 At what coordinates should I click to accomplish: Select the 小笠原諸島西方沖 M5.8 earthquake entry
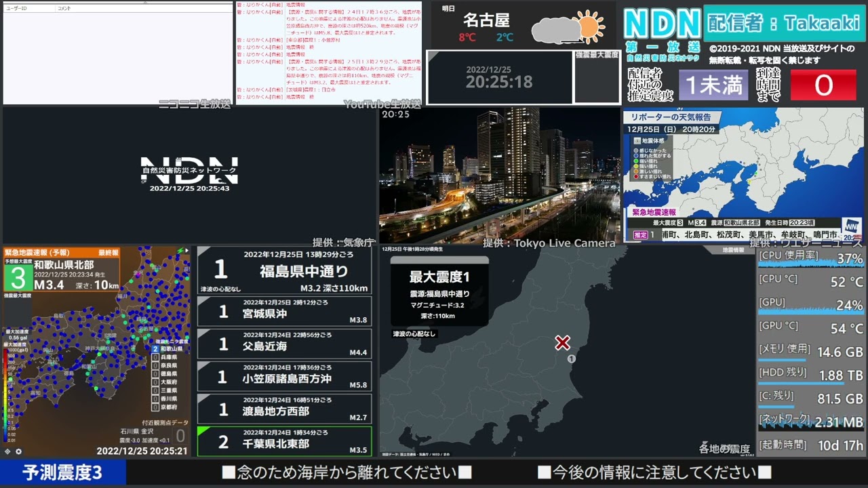[284, 377]
